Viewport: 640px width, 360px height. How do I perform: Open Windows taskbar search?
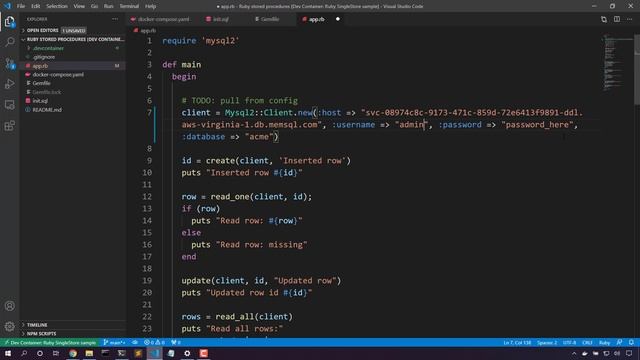(24, 353)
